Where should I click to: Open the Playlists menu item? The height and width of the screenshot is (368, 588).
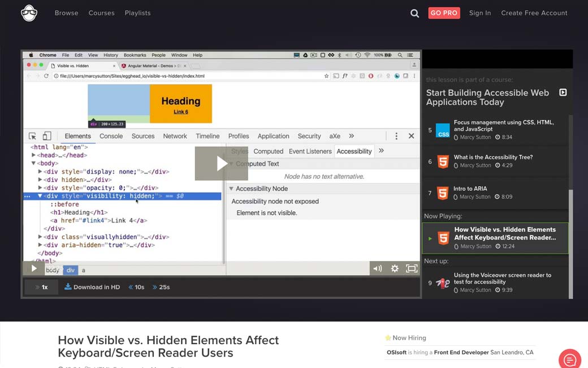pos(137,13)
